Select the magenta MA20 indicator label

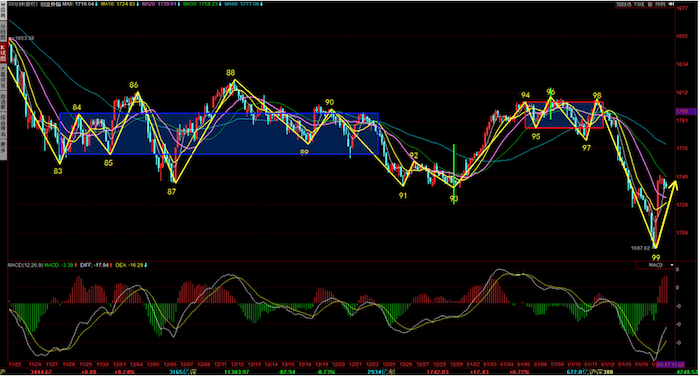(x=159, y=4)
